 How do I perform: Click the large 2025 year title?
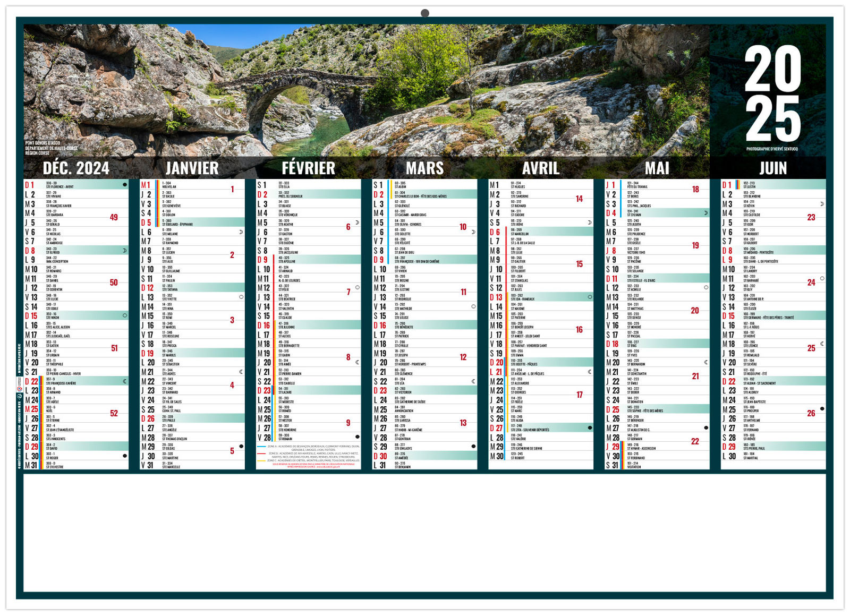click(x=773, y=93)
